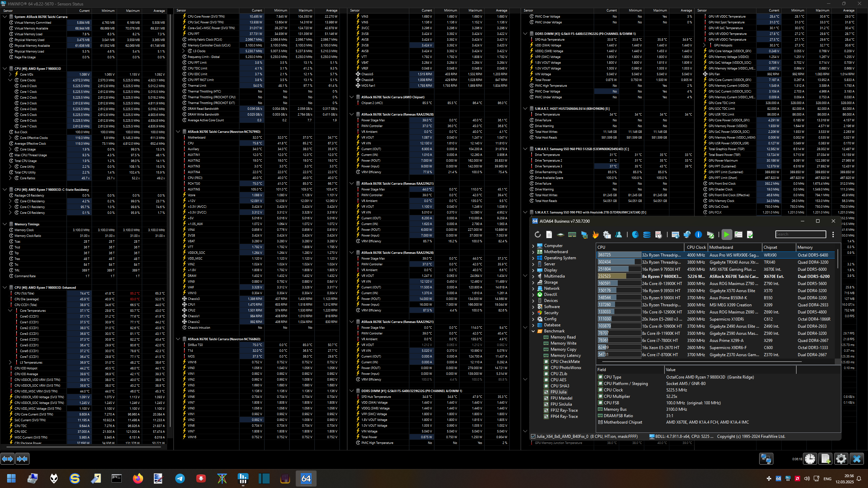Select Memory Latency benchmark entry
868x488 pixels.
click(x=566, y=355)
